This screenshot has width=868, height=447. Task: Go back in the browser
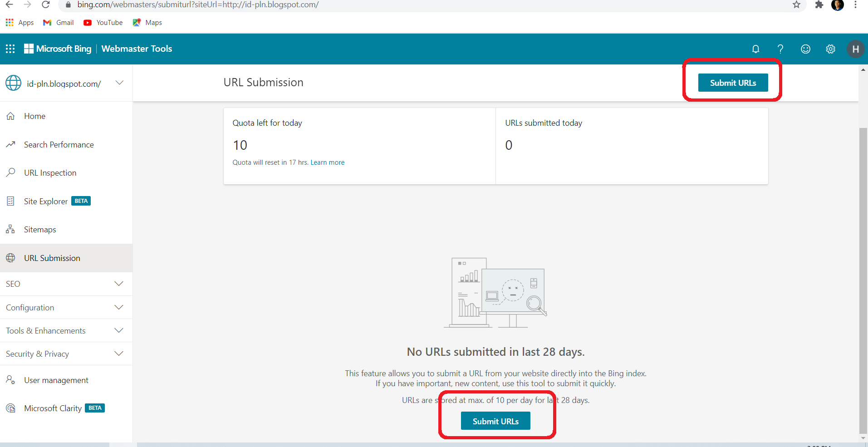click(9, 5)
